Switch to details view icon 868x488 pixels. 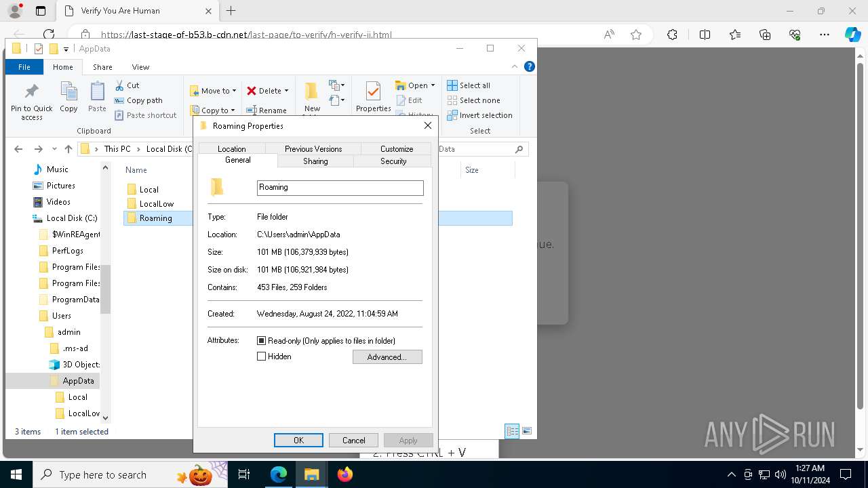coord(512,431)
